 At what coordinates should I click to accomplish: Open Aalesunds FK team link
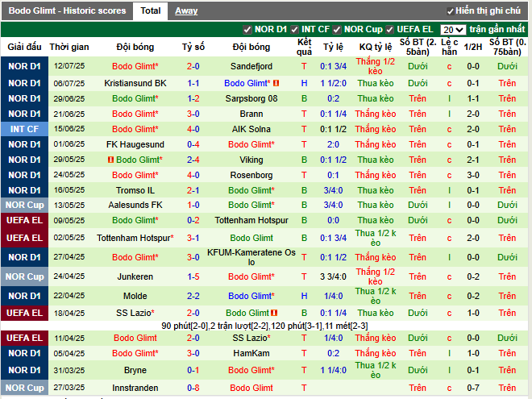(135, 205)
